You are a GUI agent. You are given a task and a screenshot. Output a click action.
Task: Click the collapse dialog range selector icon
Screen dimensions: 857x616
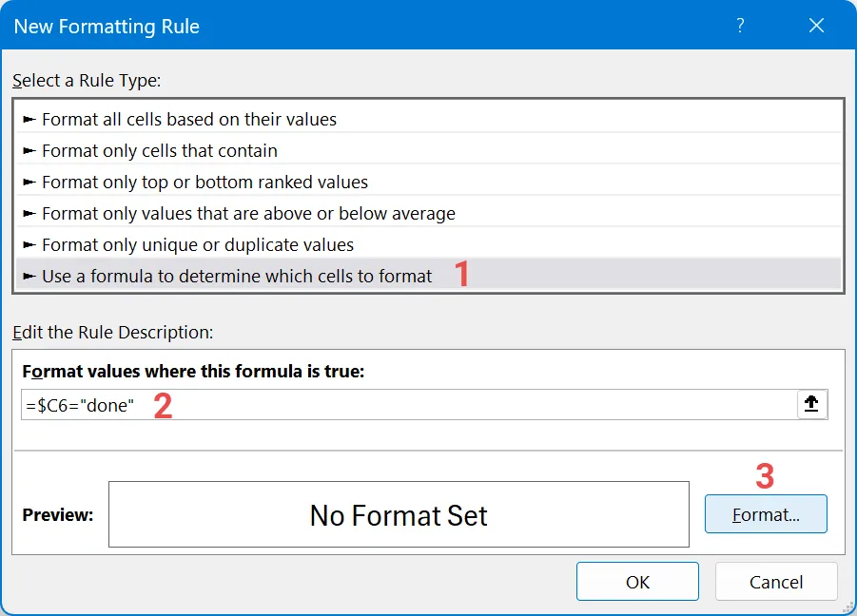811,404
